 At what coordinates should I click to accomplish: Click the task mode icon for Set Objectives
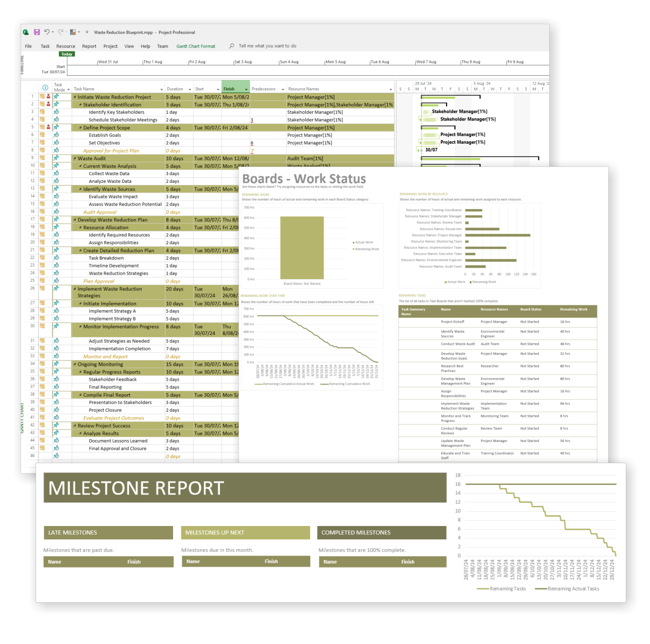pos(56,143)
